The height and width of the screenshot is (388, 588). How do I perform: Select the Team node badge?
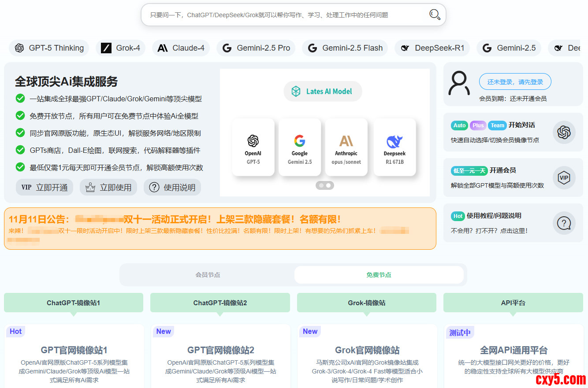tap(498, 125)
